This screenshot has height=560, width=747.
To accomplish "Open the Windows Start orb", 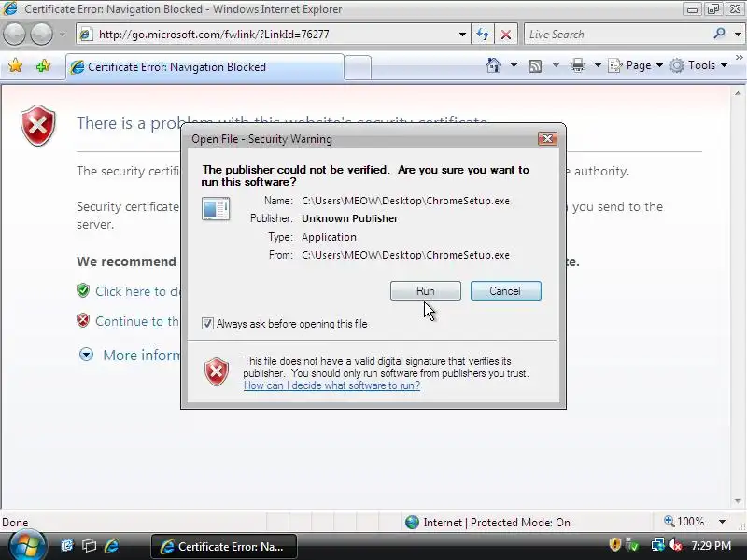I will pyautogui.click(x=27, y=546).
